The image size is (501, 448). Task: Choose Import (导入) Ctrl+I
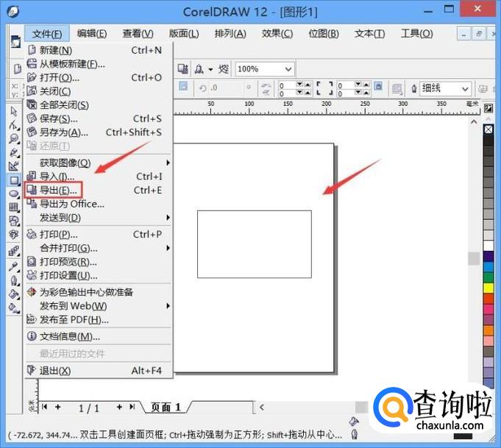click(x=99, y=177)
